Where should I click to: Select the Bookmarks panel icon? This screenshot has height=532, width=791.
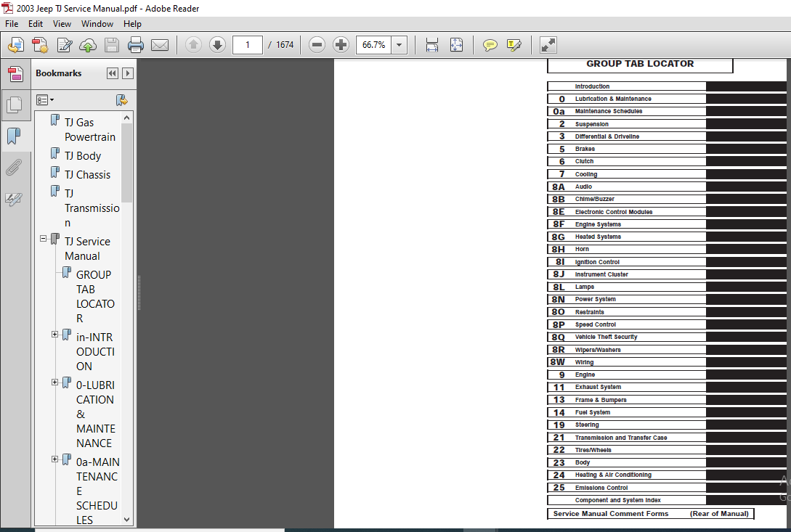14,136
